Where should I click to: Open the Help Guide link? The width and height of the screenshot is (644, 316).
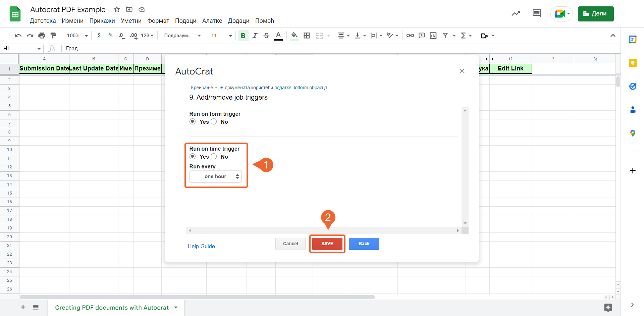(x=201, y=246)
